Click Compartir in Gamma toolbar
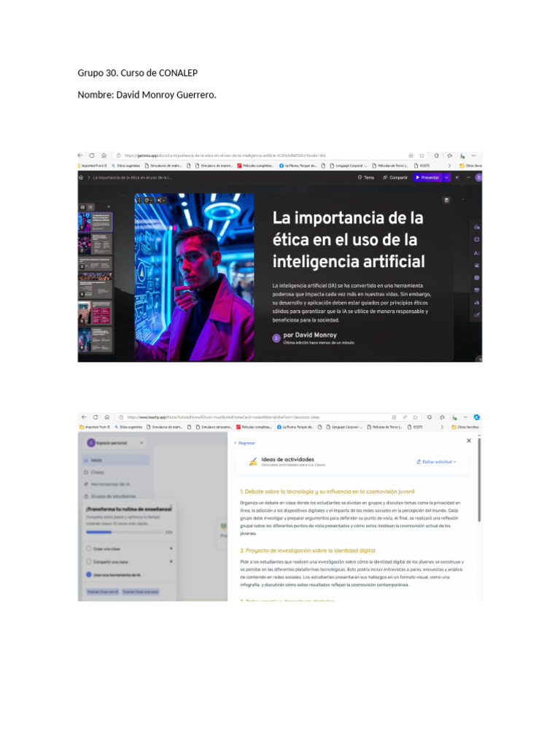The image size is (560, 747). [395, 177]
